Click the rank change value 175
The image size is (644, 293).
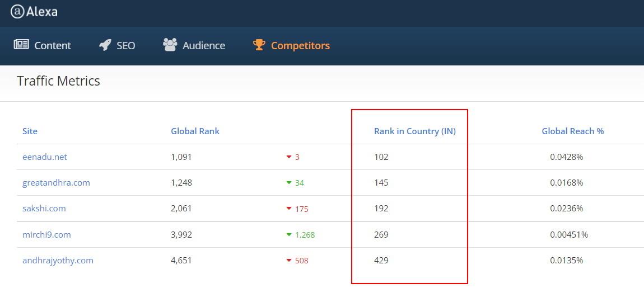[x=301, y=209]
